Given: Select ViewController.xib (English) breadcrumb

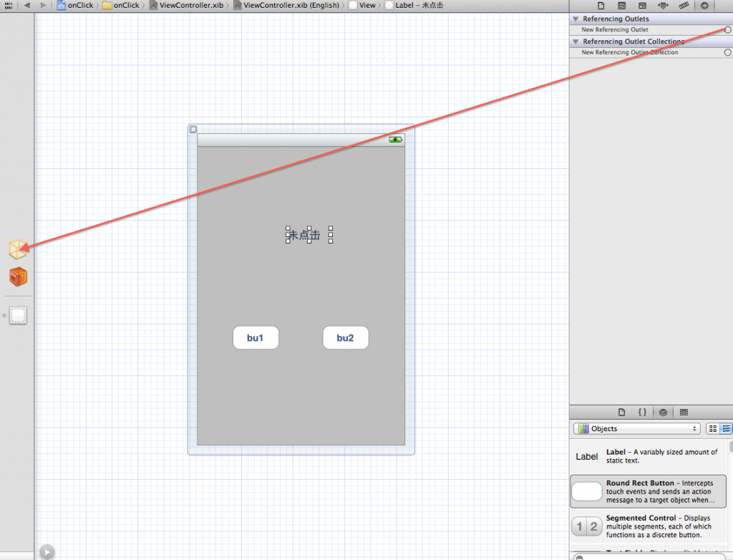Looking at the screenshot, I should coord(286,5).
